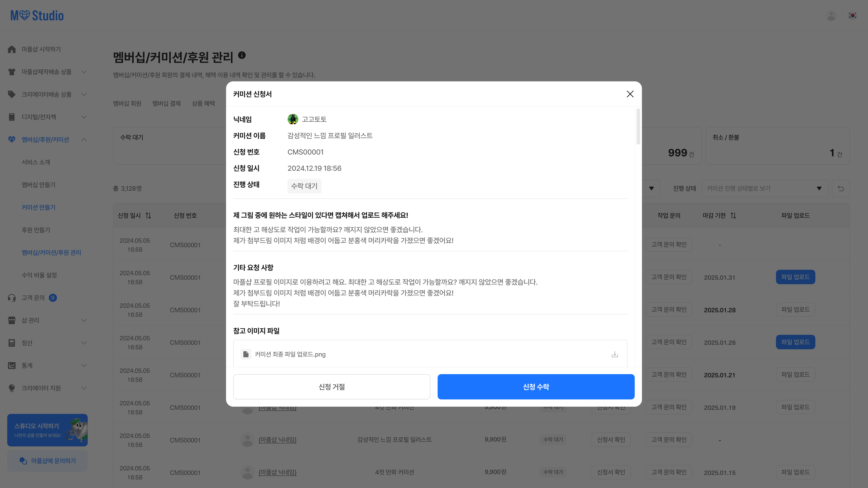Click the 고고토토 profile avatar
The width and height of the screenshot is (868, 488).
pos(292,119)
